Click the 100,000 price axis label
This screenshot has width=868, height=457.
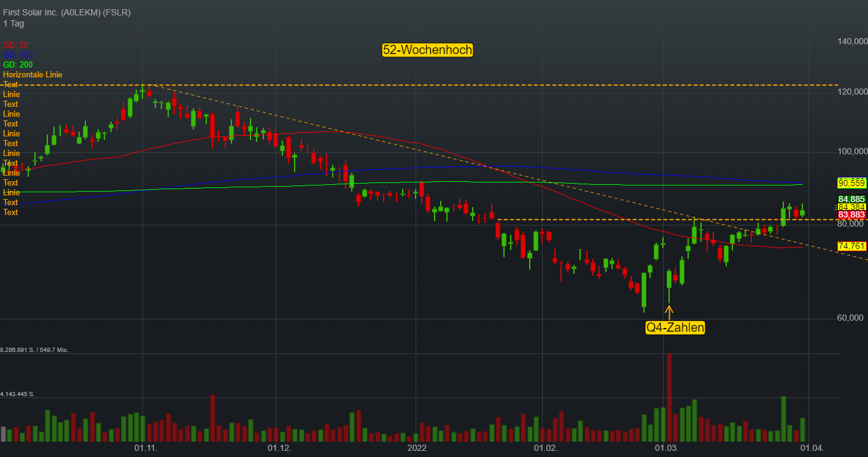[x=853, y=151]
